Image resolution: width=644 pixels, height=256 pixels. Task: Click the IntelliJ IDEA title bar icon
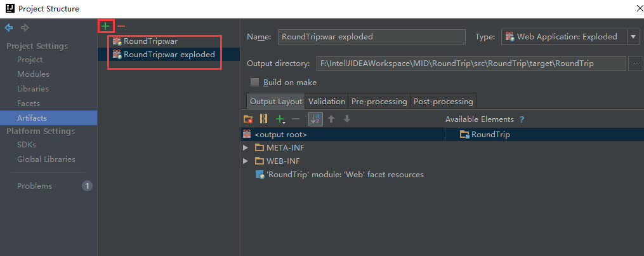[x=11, y=8]
